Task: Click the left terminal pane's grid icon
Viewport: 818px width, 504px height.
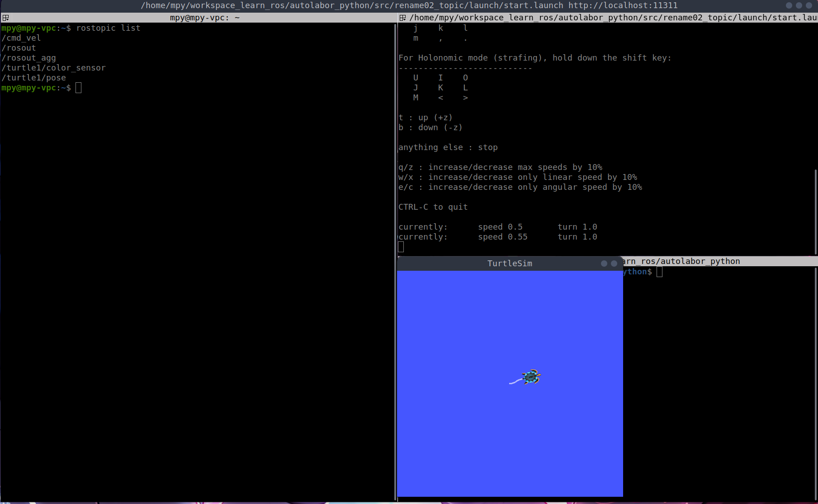Action: [x=5, y=18]
